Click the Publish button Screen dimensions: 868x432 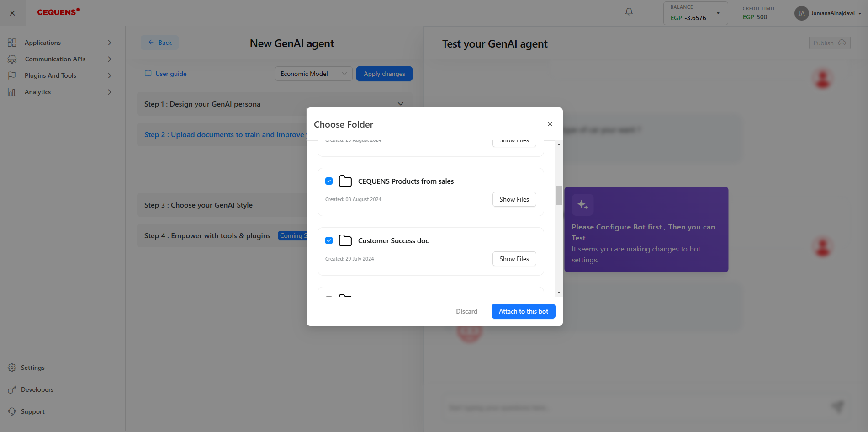(x=830, y=43)
